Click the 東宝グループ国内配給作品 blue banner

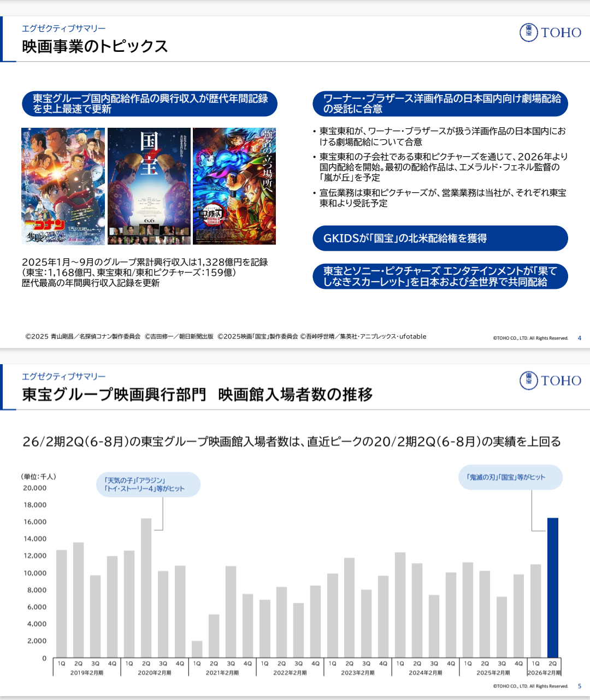point(150,104)
